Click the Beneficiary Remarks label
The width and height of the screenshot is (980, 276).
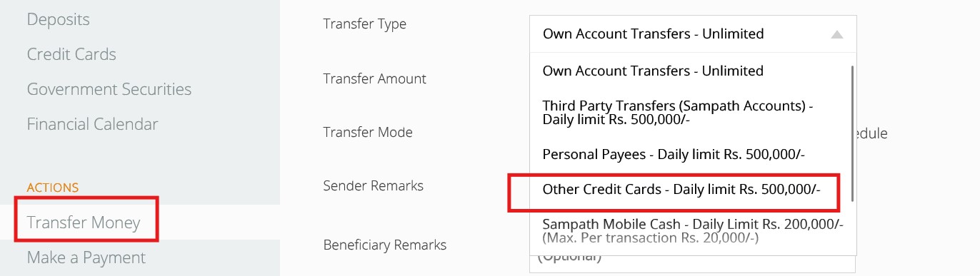pyautogui.click(x=385, y=245)
